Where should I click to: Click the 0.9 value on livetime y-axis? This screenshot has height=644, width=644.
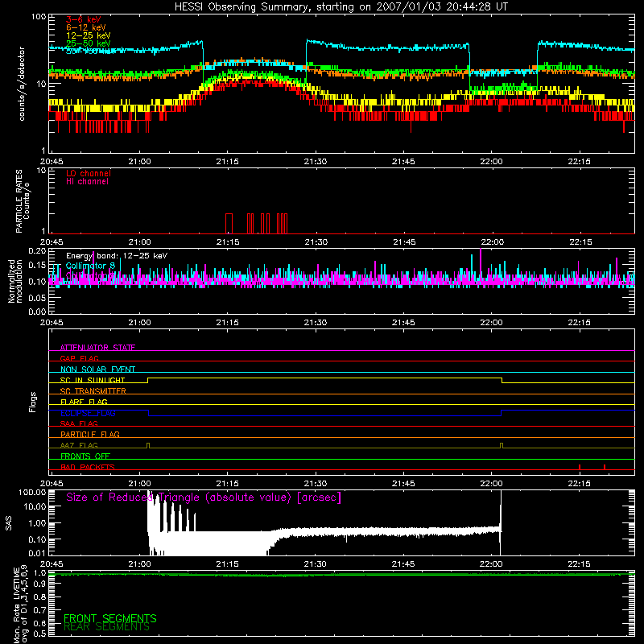pos(39,584)
